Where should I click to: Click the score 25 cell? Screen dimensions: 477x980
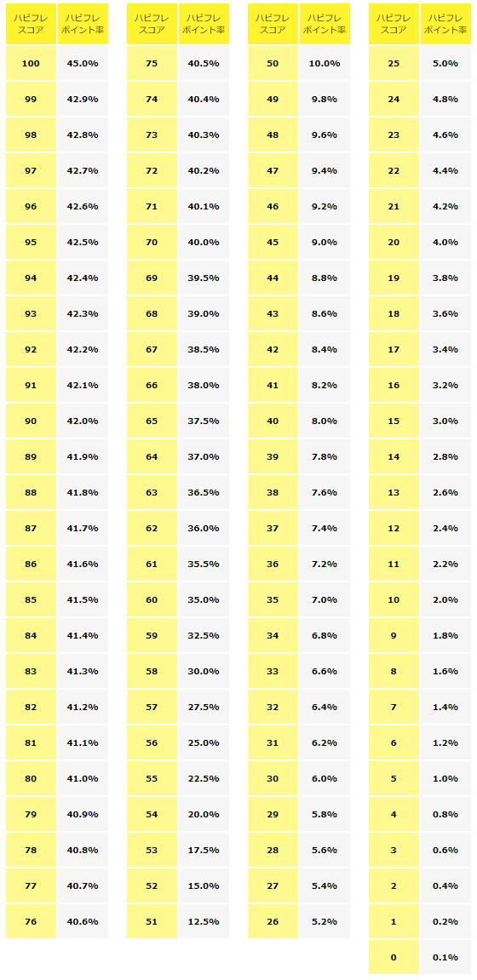[394, 63]
